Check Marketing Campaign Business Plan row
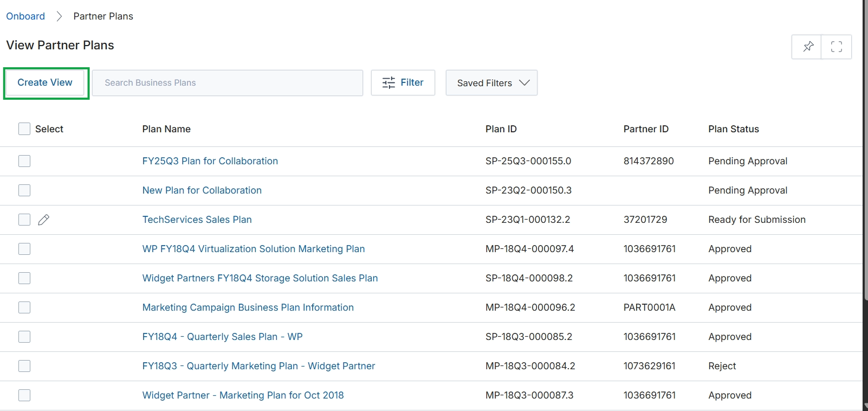868x411 pixels. click(24, 307)
